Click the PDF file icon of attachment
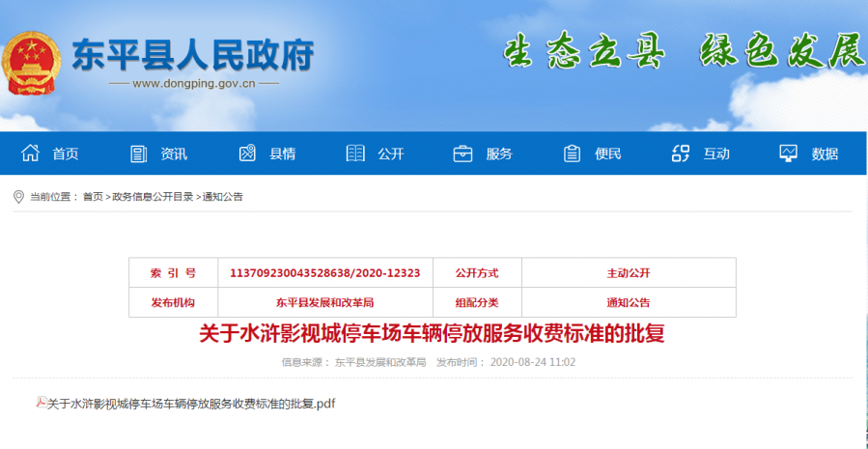 (41, 403)
